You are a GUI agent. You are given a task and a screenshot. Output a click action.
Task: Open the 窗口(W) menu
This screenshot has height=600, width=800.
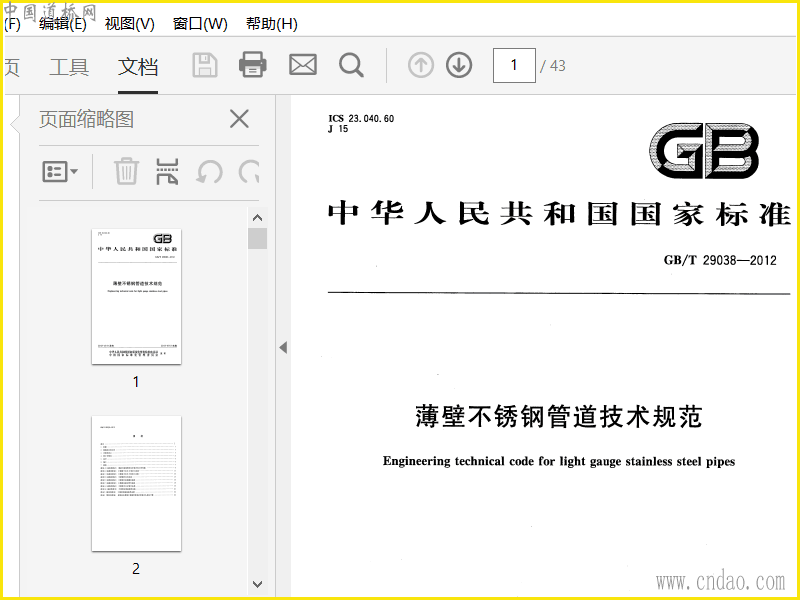200,23
